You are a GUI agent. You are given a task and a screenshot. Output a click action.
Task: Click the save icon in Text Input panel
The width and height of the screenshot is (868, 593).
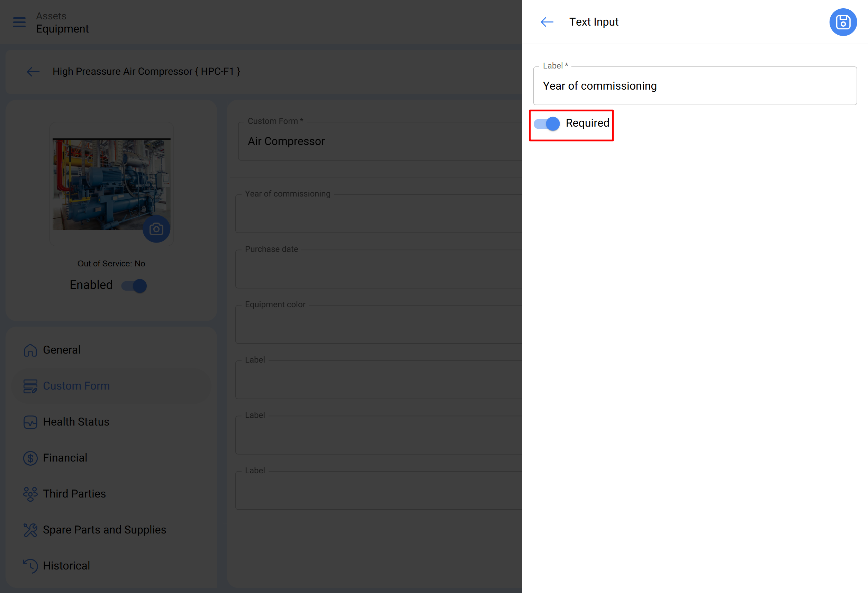point(843,22)
